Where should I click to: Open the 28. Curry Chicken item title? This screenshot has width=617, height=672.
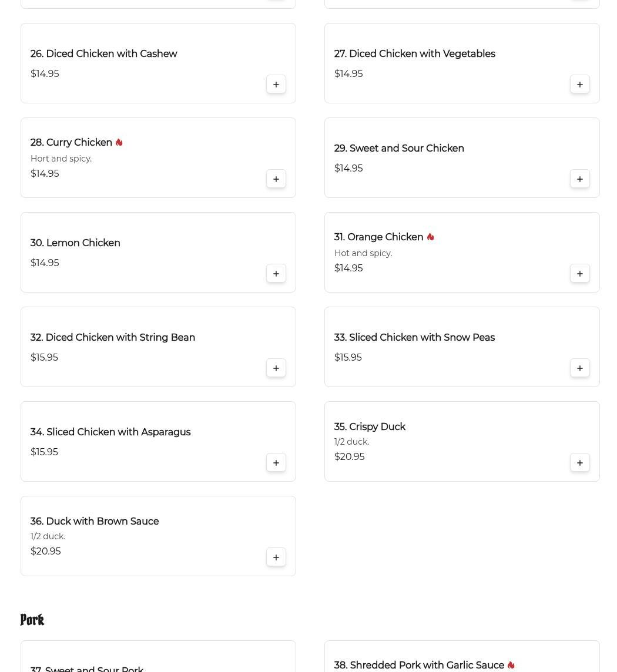coord(71,142)
